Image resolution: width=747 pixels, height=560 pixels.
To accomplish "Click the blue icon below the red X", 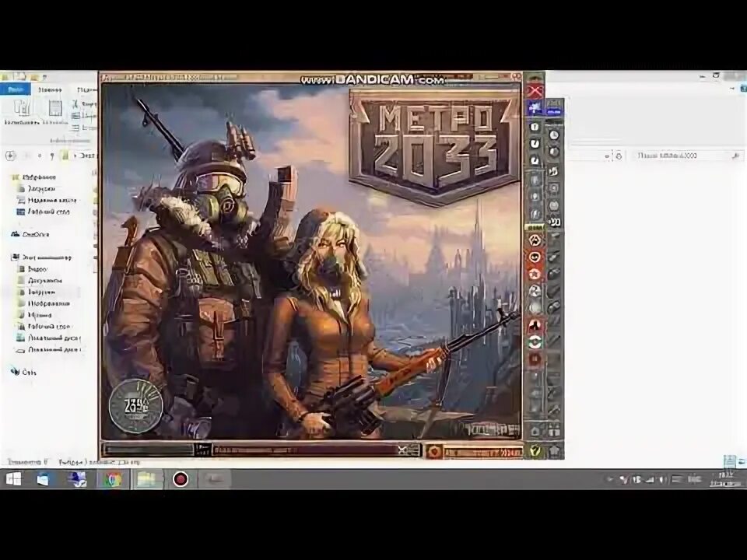I will 535,109.
